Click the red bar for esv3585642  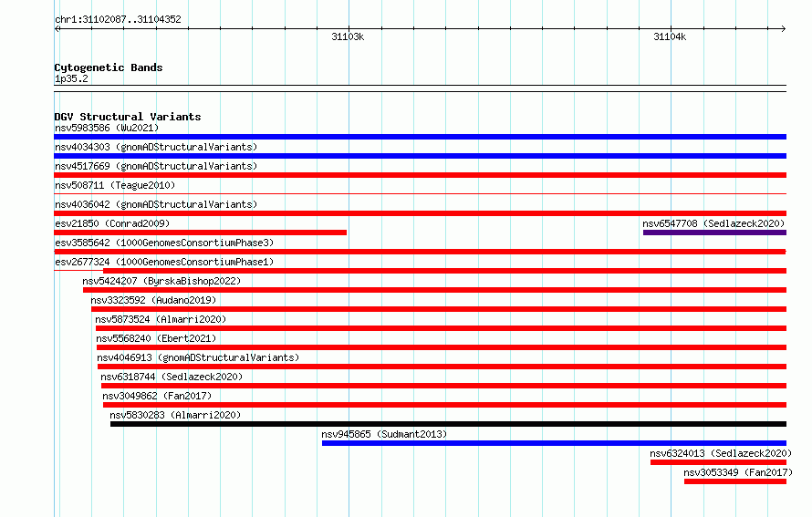[420, 252]
